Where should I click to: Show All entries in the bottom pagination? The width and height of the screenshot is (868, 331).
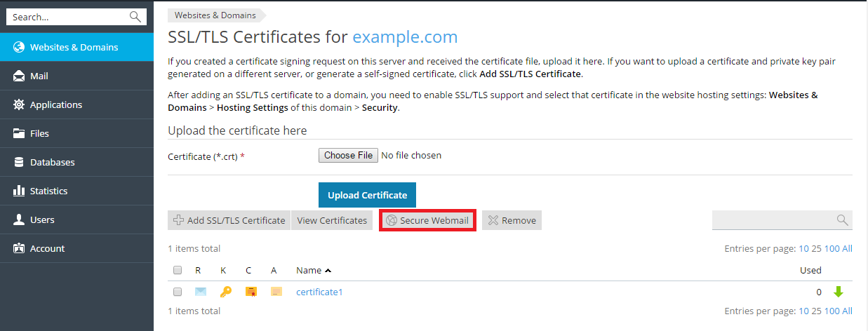(x=847, y=311)
